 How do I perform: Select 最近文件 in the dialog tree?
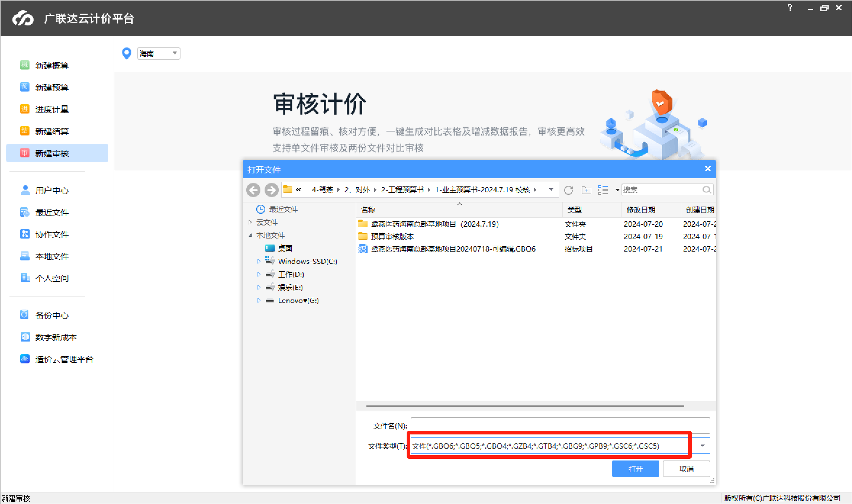coord(283,209)
